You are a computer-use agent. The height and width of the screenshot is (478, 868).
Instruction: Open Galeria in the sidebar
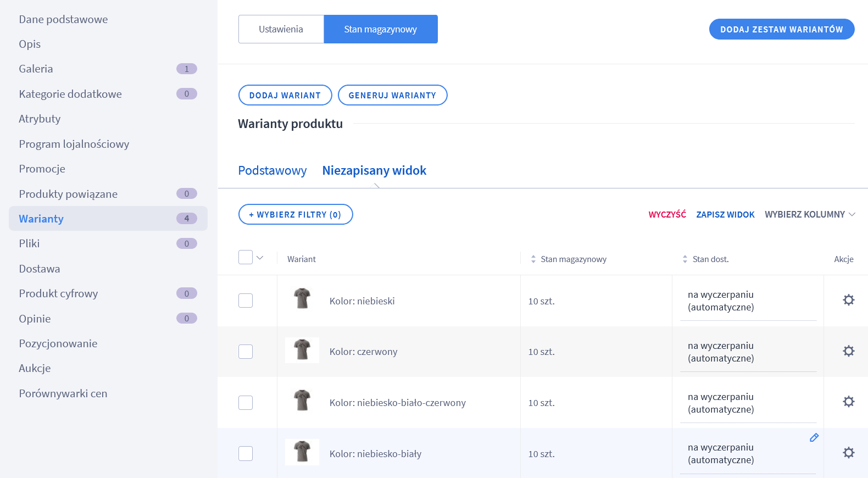(x=36, y=69)
